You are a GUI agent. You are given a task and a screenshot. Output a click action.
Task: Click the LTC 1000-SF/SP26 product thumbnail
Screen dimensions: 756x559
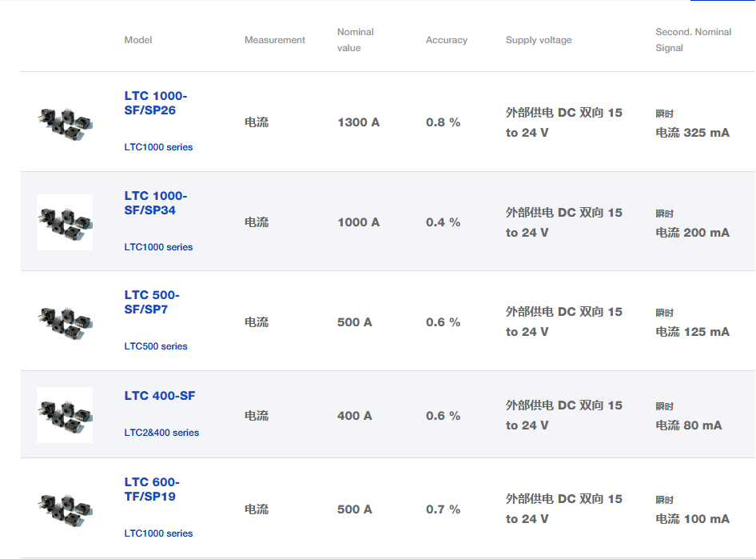65,122
